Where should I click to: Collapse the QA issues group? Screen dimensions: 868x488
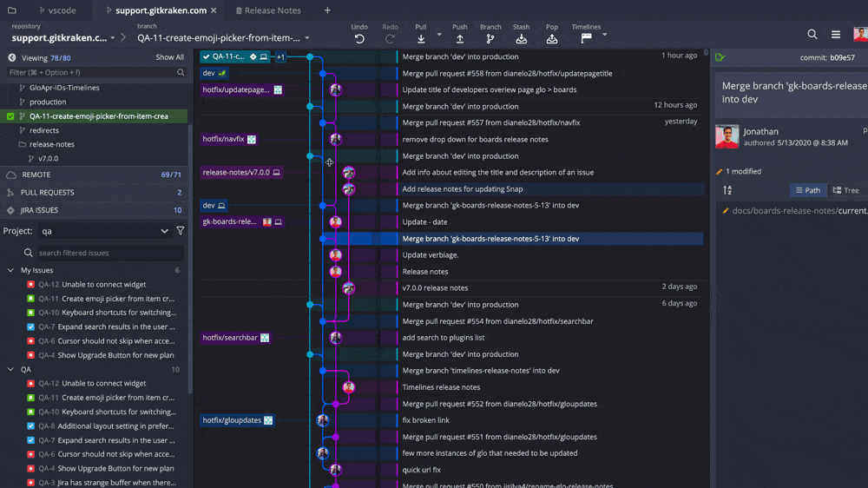pyautogui.click(x=10, y=369)
